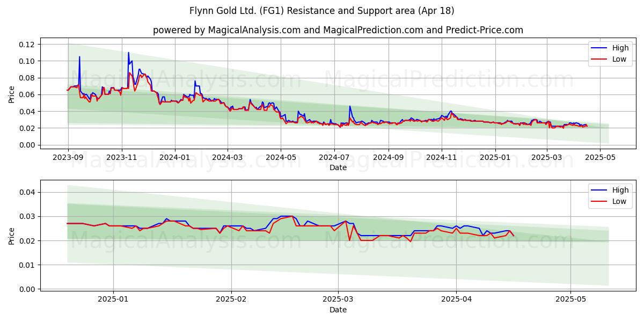Select the top chart's '0.12' price tick label
The width and height of the screenshot is (644, 322).
[x=27, y=45]
